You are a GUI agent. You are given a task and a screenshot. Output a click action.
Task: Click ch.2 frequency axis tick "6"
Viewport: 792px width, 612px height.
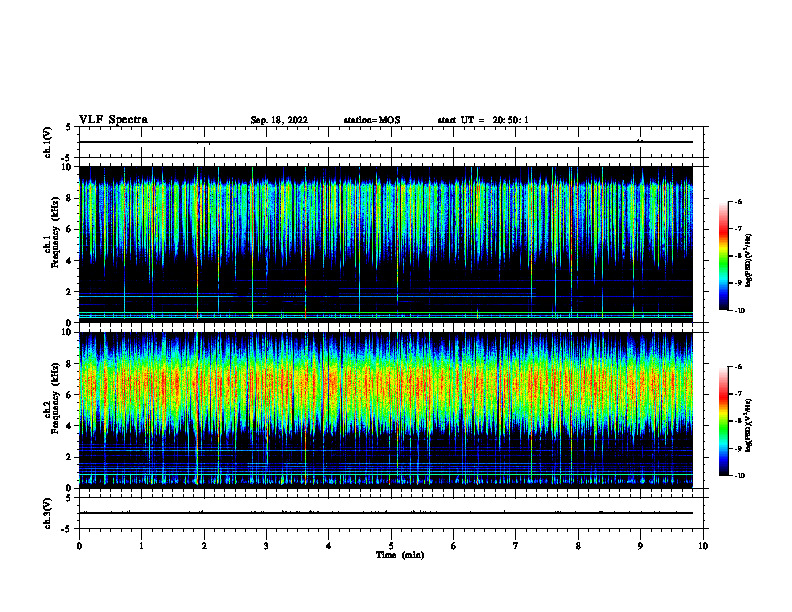pyautogui.click(x=69, y=395)
